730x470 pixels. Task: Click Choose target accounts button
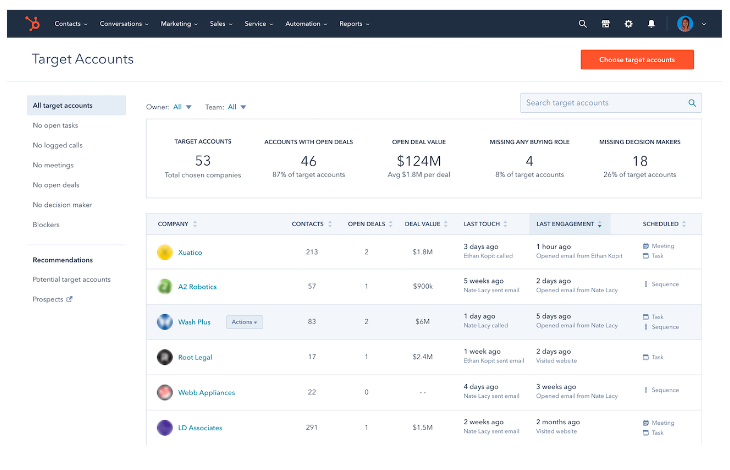point(637,60)
